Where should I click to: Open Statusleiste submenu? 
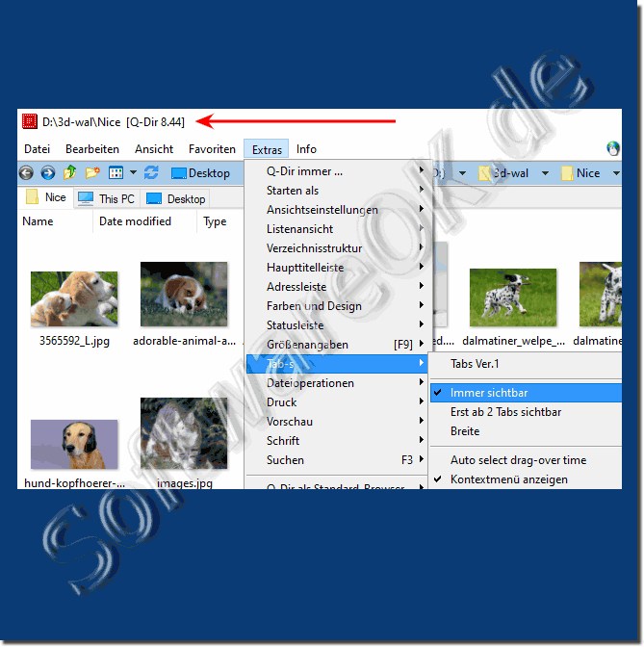pos(338,325)
